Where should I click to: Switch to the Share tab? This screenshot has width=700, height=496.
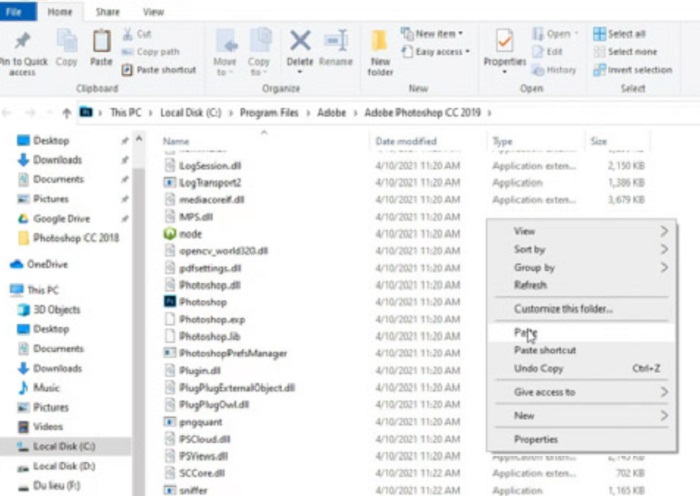(x=108, y=12)
